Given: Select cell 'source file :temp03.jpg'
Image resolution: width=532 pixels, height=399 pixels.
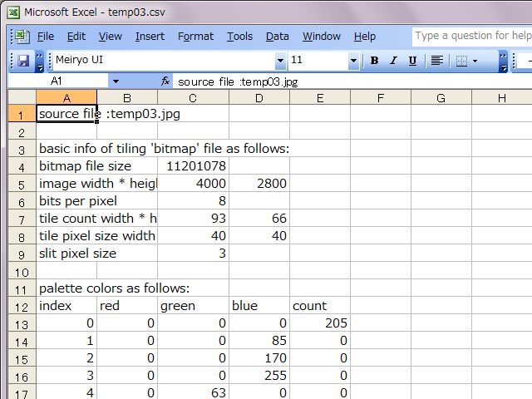Looking at the screenshot, I should [x=66, y=114].
